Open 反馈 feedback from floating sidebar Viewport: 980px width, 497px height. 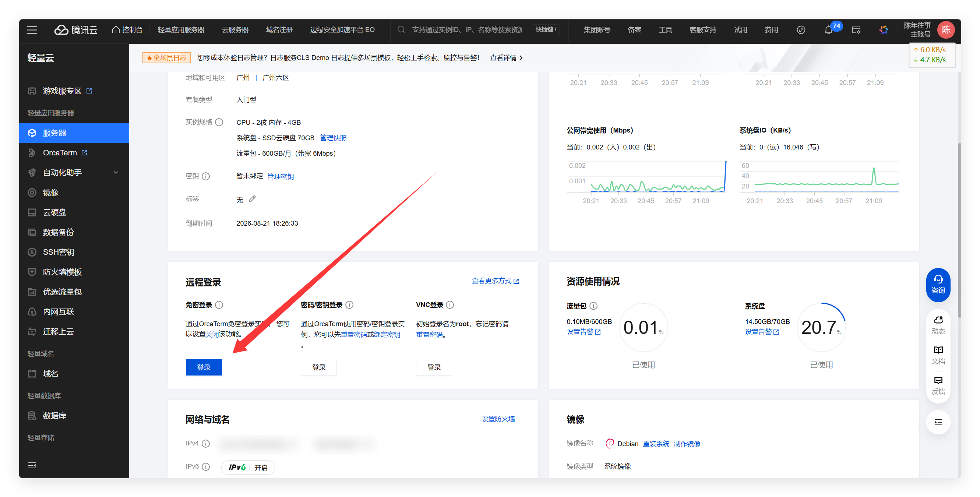click(x=938, y=386)
